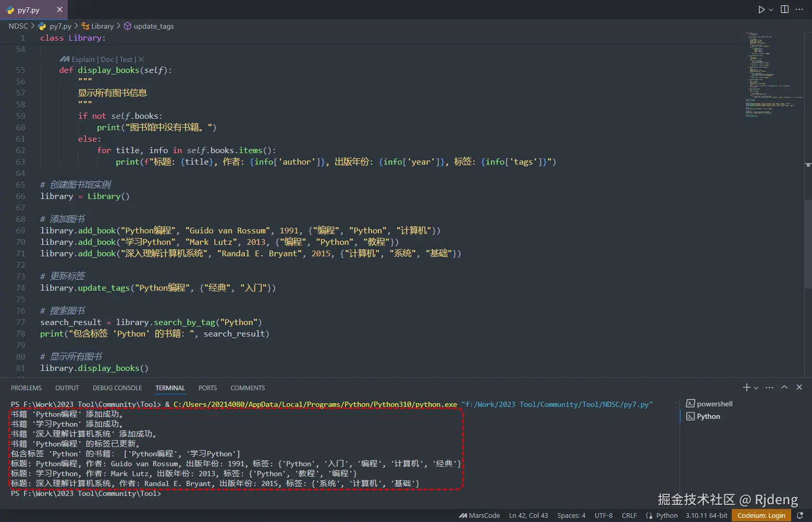Screen dimensions: 812x522
Task: Maximize the terminal panel size
Action: [x=784, y=388]
